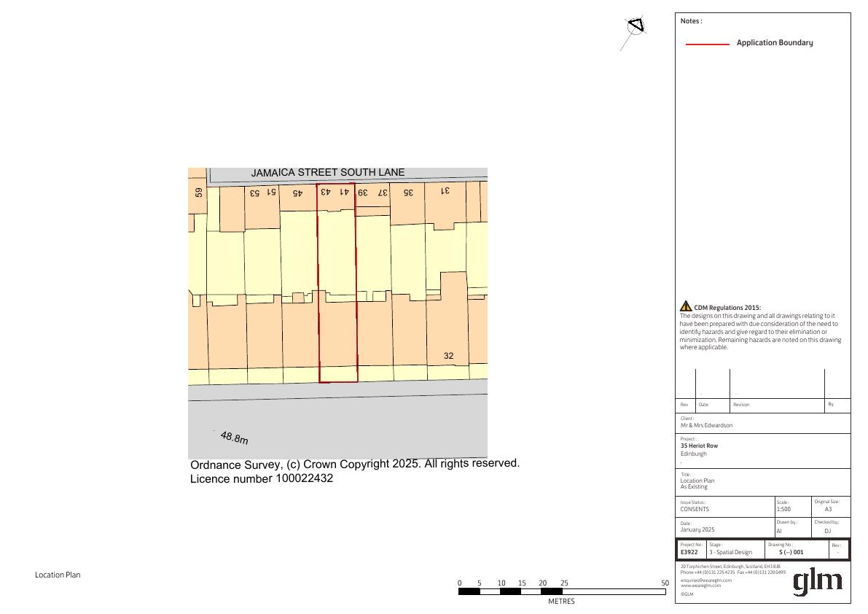Select 'Licence number 100022432' text
The image size is (868, 614).
(x=262, y=478)
